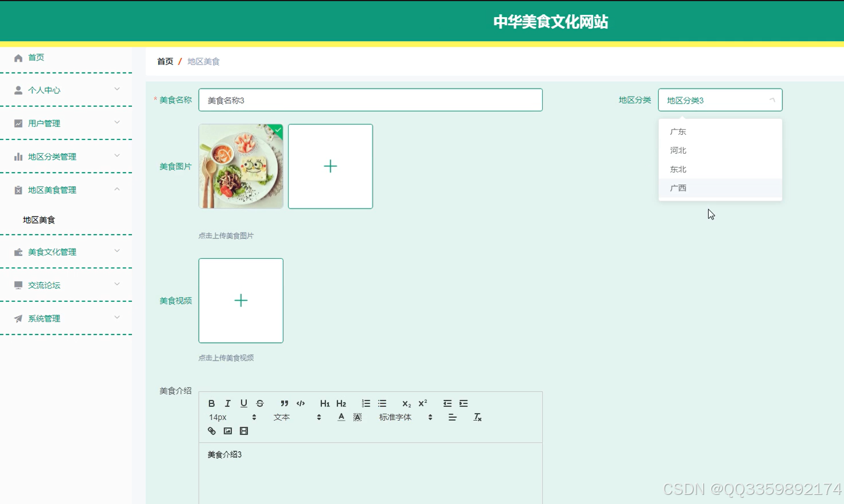
Task: Insert a video in editor
Action: tap(244, 431)
